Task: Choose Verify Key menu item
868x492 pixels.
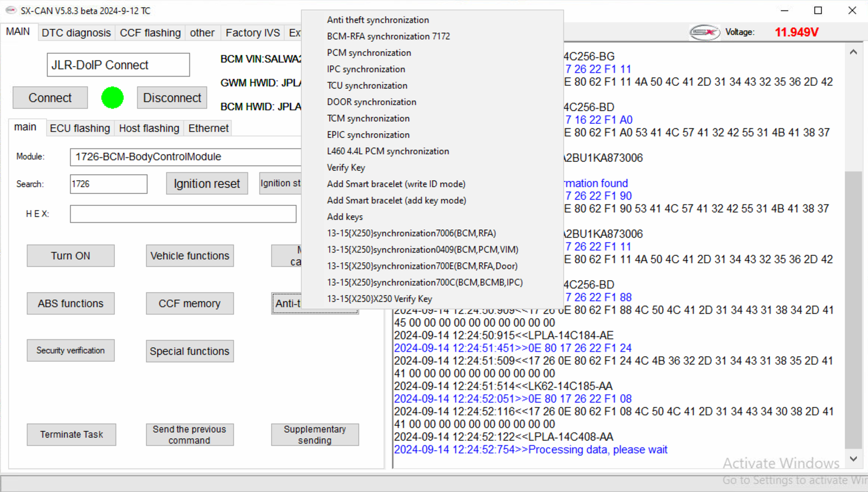Action: pyautogui.click(x=346, y=167)
